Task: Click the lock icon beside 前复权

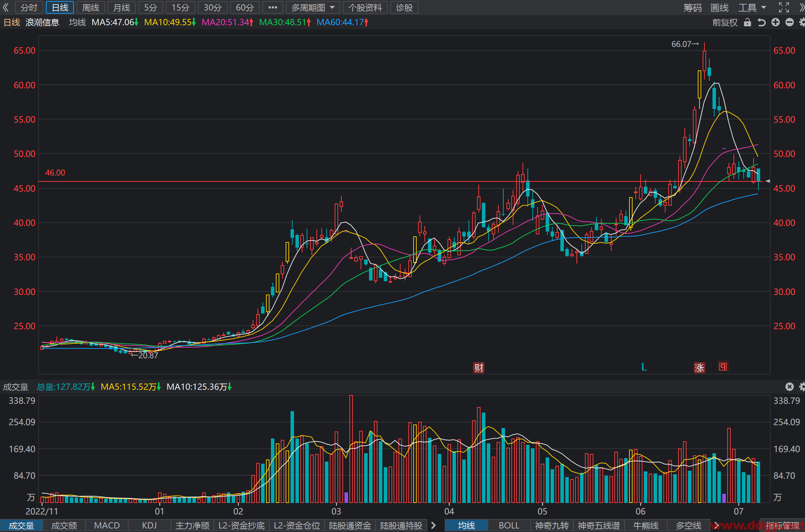Action: [x=747, y=22]
